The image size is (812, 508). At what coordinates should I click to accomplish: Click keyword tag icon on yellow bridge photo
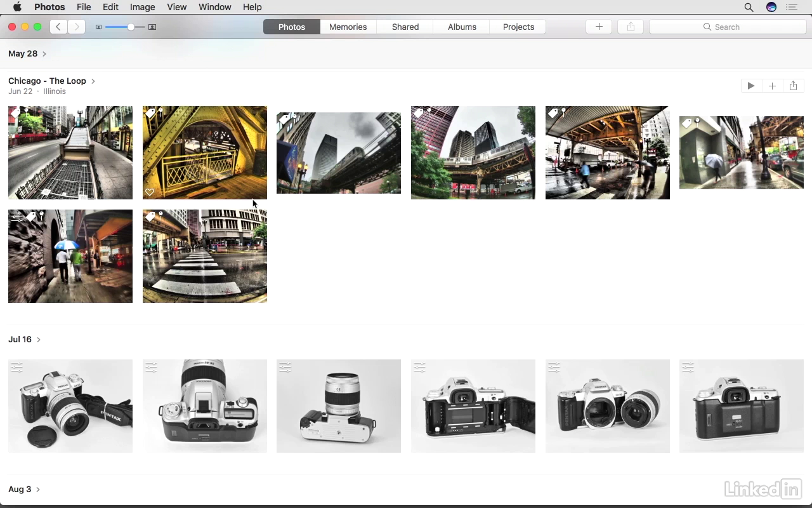150,113
